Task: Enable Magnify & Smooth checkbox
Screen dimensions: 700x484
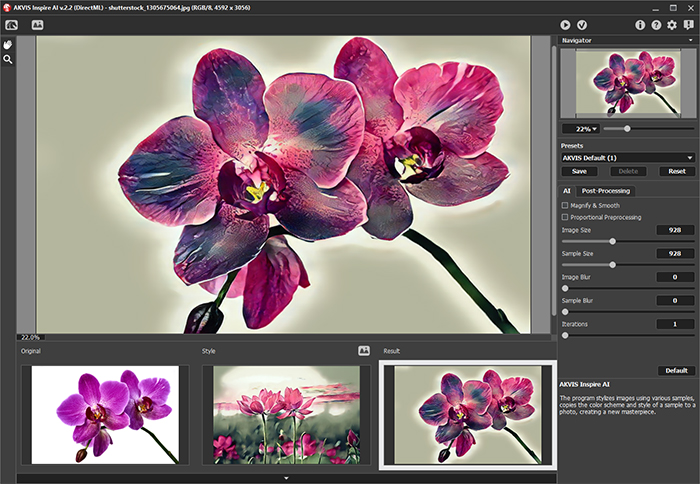Action: point(565,205)
